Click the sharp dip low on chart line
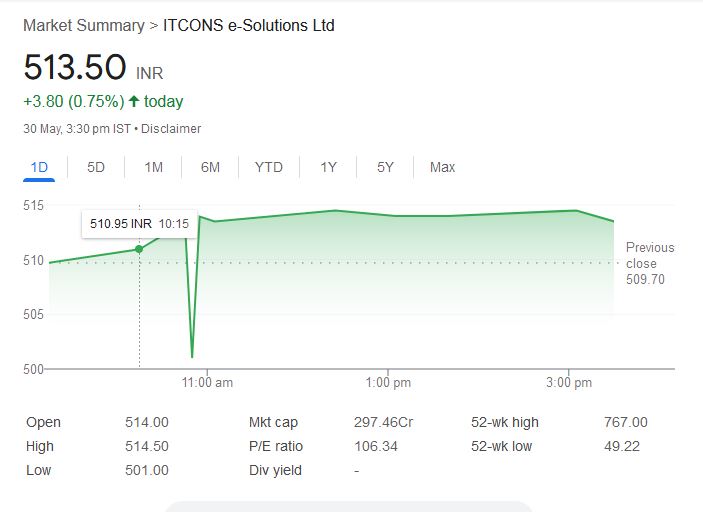The image size is (703, 512). coord(192,356)
